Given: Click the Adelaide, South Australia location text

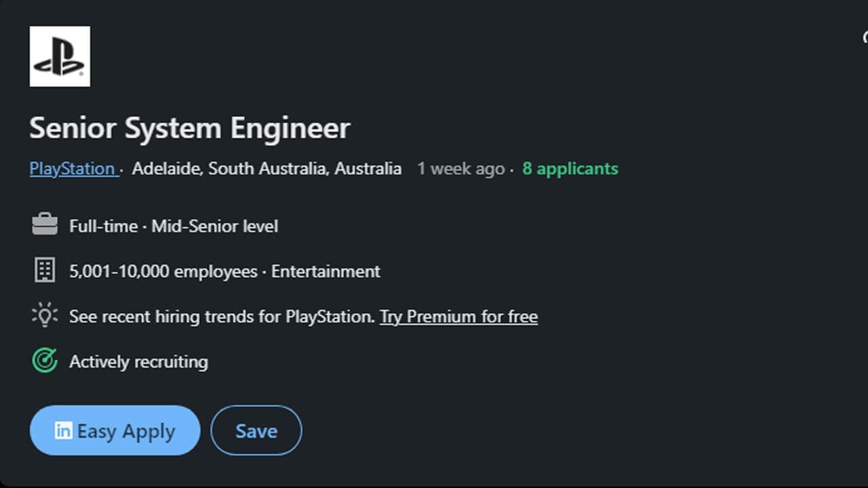Looking at the screenshot, I should (267, 169).
